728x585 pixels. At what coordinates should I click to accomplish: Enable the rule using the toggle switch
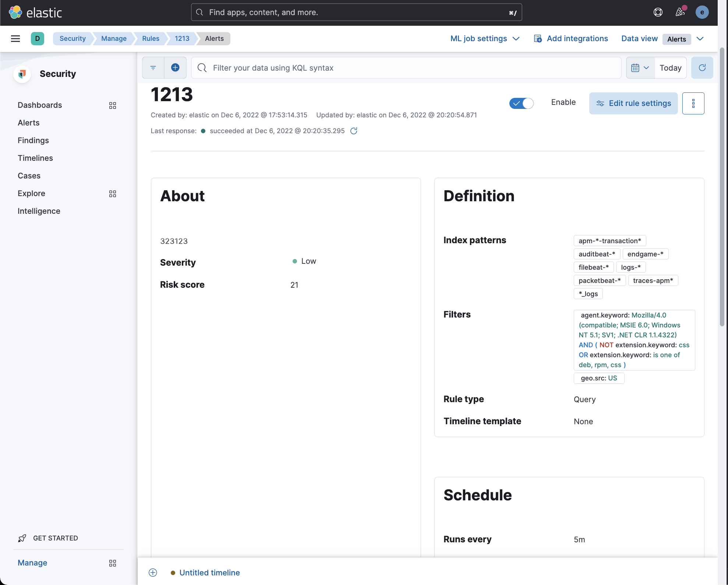tap(521, 103)
